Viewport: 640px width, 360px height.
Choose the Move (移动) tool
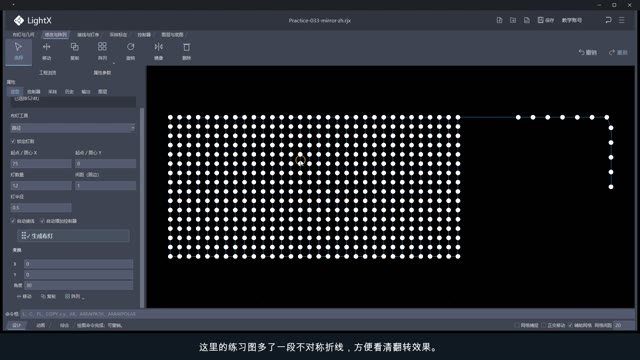point(47,51)
